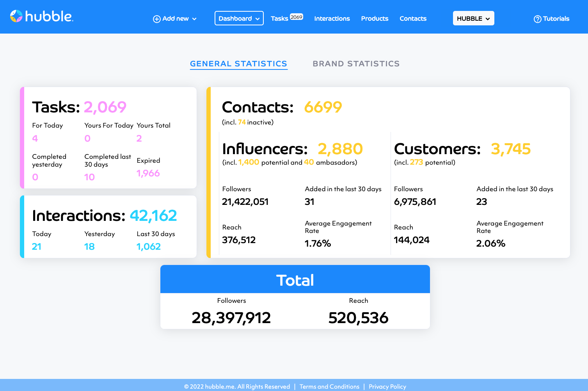The height and width of the screenshot is (391, 588).
Task: Open the Terms and Conditions link
Action: point(329,386)
